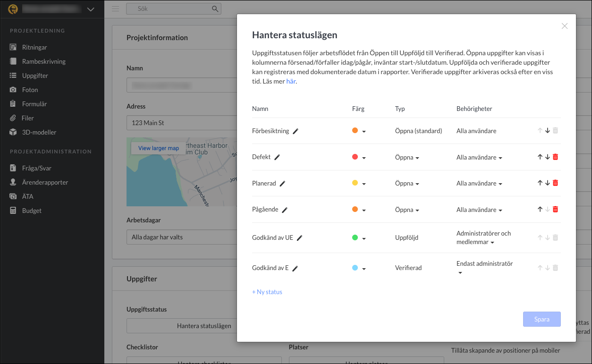Click the Spara button
Image resolution: width=592 pixels, height=364 pixels.
541,319
